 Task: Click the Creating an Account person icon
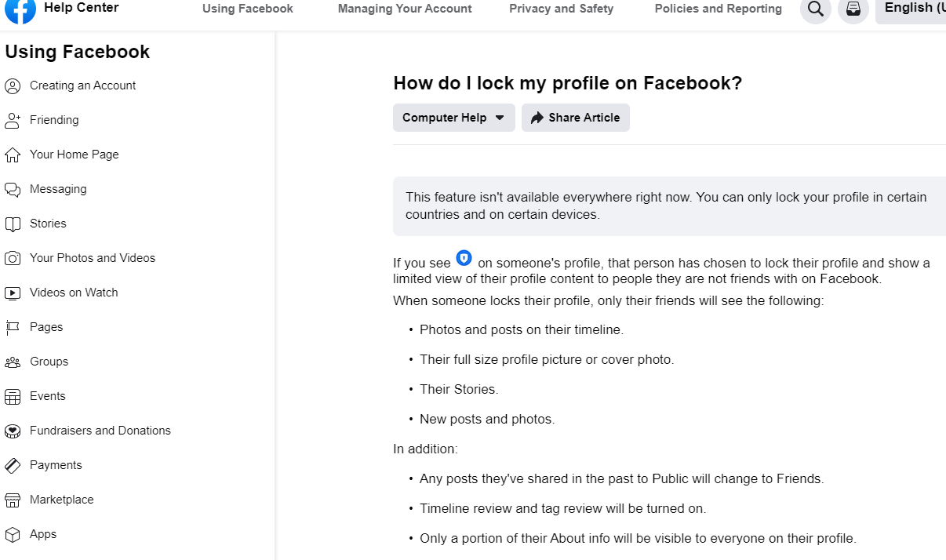point(13,85)
